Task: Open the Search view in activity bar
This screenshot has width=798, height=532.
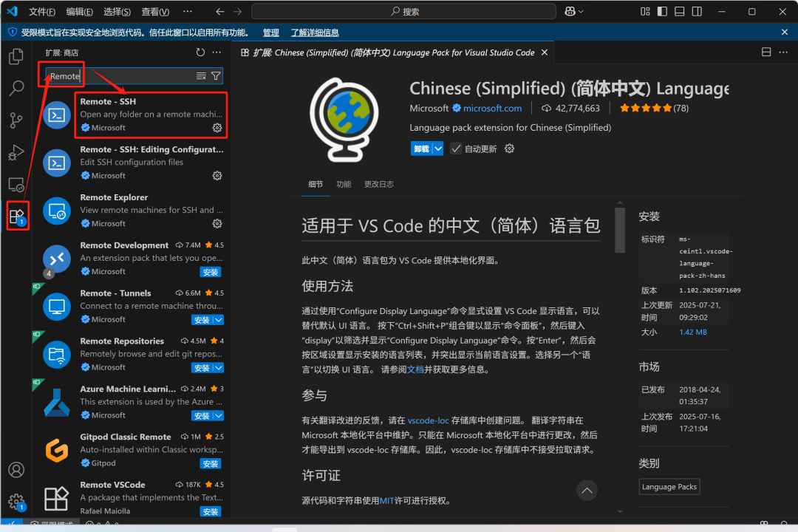Action: coord(16,88)
